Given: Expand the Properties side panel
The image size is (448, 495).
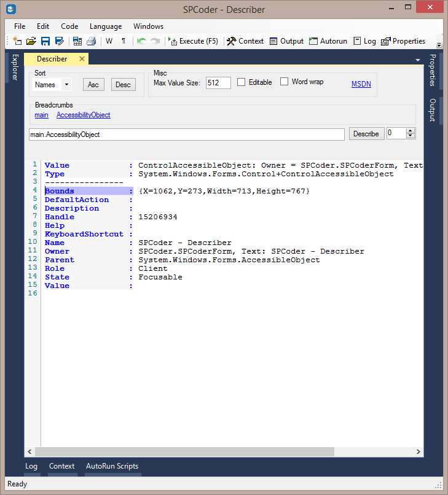Looking at the screenshot, I should [x=432, y=70].
